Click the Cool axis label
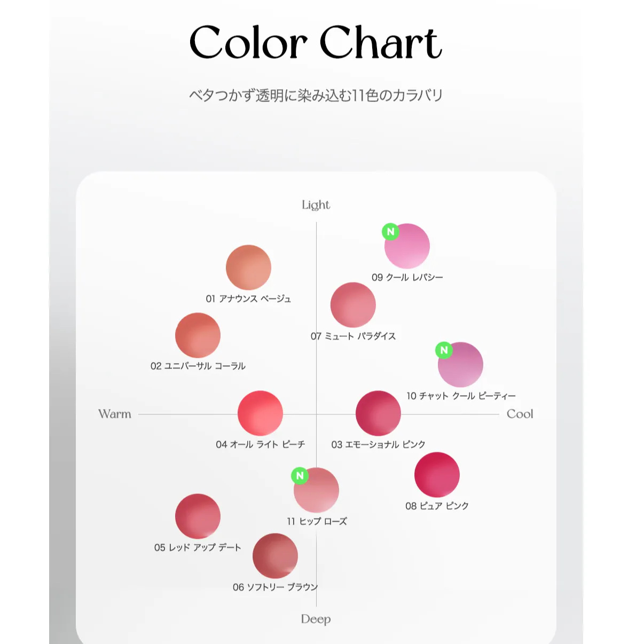The width and height of the screenshot is (644, 644). click(520, 414)
